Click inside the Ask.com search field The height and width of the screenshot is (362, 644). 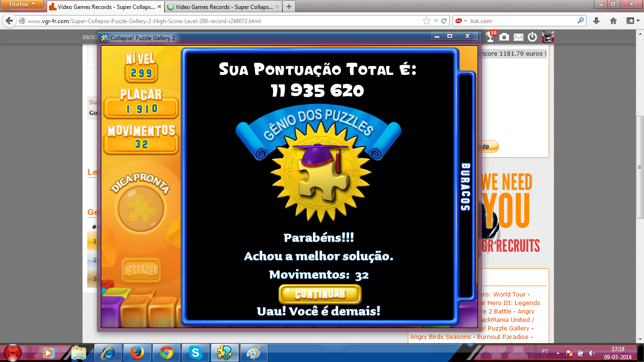click(x=521, y=21)
